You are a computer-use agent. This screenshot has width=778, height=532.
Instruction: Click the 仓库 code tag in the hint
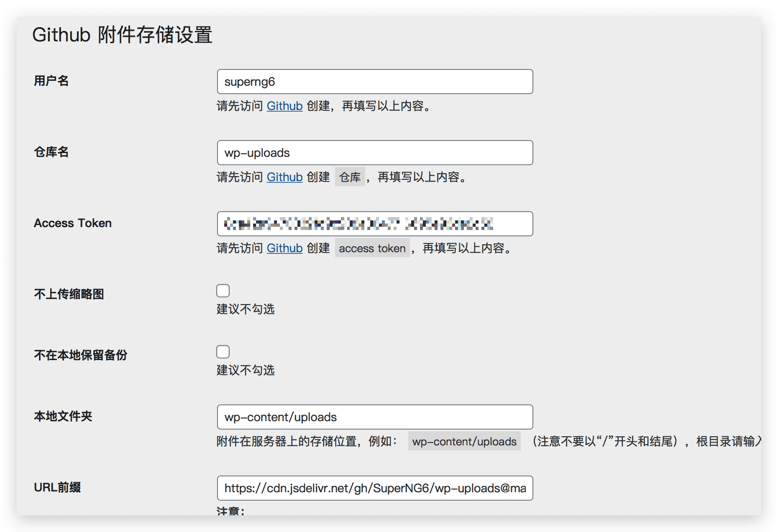[x=350, y=177]
